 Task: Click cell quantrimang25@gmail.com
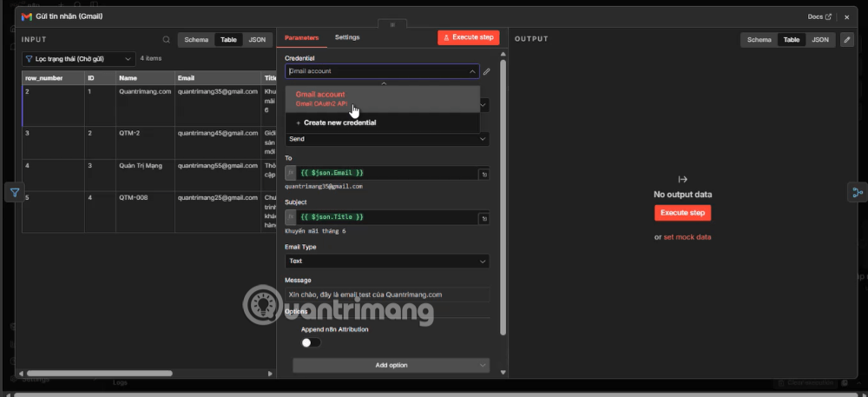[x=218, y=197]
